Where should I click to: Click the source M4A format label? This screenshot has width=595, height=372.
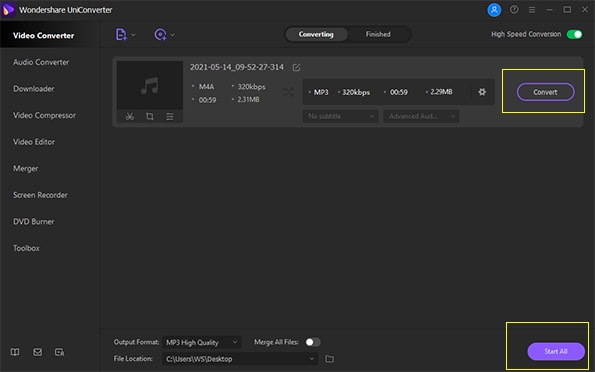pyautogui.click(x=206, y=87)
